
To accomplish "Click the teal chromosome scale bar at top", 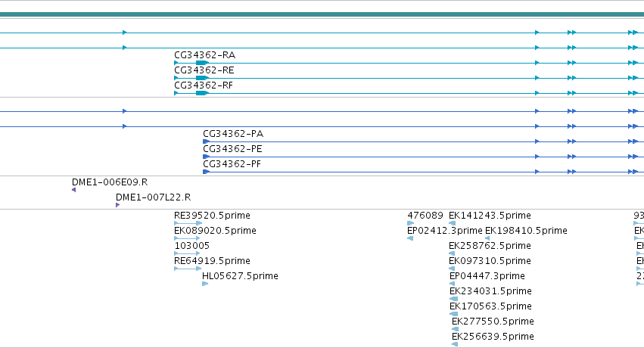I will coord(322,14).
